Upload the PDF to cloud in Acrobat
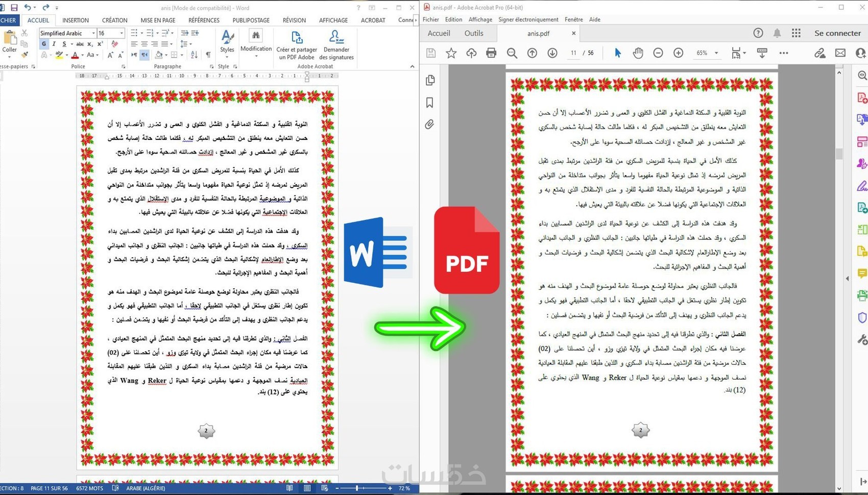 [x=471, y=53]
